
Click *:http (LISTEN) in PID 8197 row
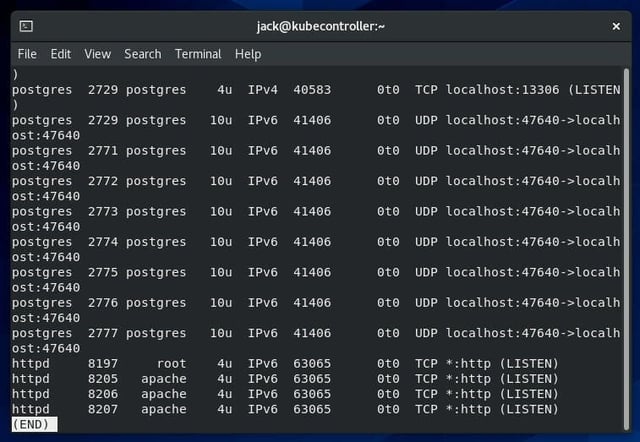[x=502, y=363]
